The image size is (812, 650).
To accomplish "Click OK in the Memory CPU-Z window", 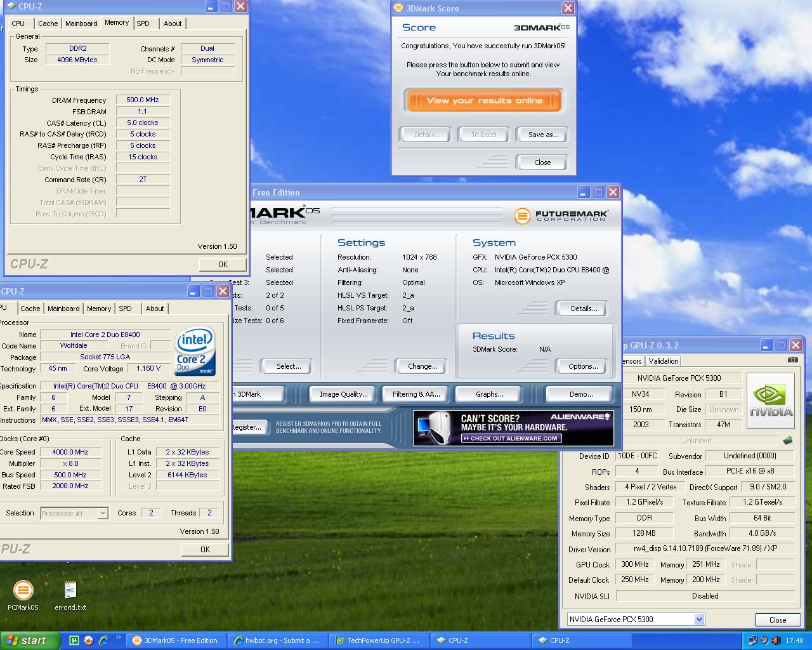I will [223, 265].
